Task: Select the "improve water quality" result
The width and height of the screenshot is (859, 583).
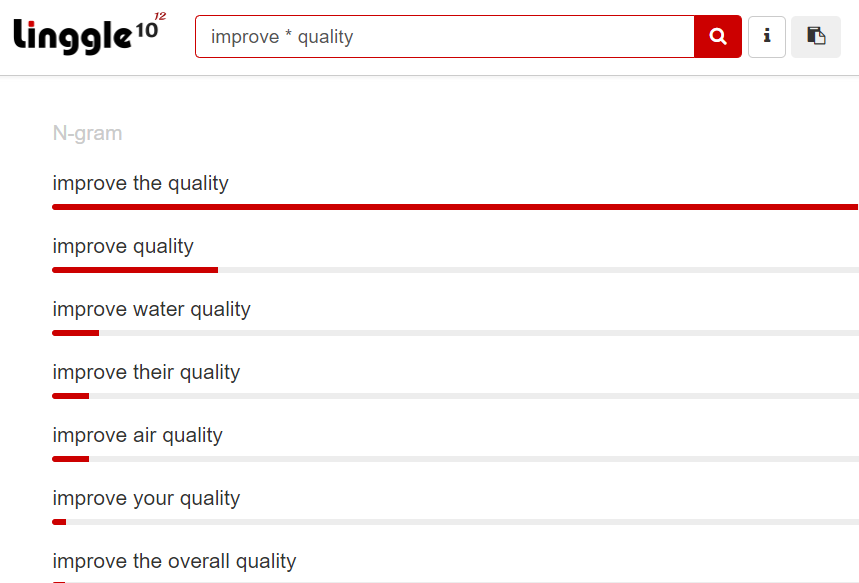Action: click(151, 309)
